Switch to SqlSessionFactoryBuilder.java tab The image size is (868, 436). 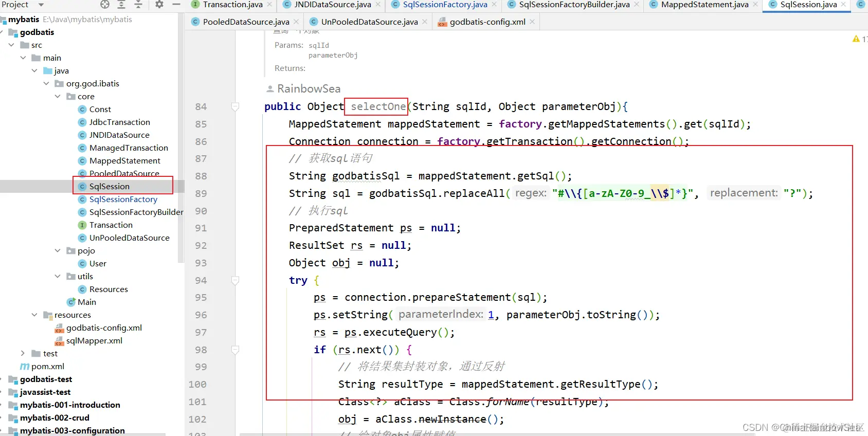click(574, 5)
